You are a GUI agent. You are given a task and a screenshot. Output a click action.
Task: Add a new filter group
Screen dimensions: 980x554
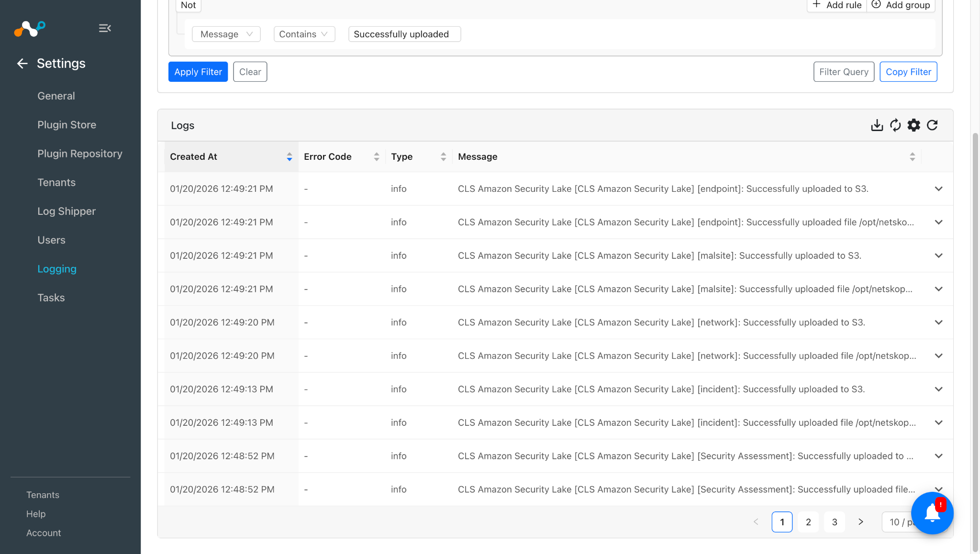pos(901,5)
